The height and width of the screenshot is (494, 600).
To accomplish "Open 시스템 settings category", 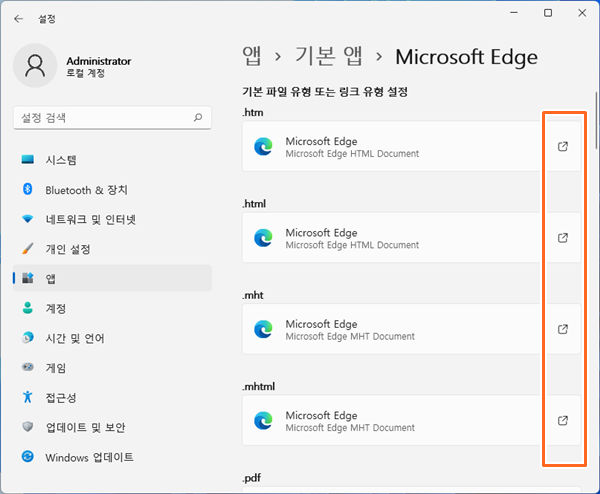I will tap(112, 160).
